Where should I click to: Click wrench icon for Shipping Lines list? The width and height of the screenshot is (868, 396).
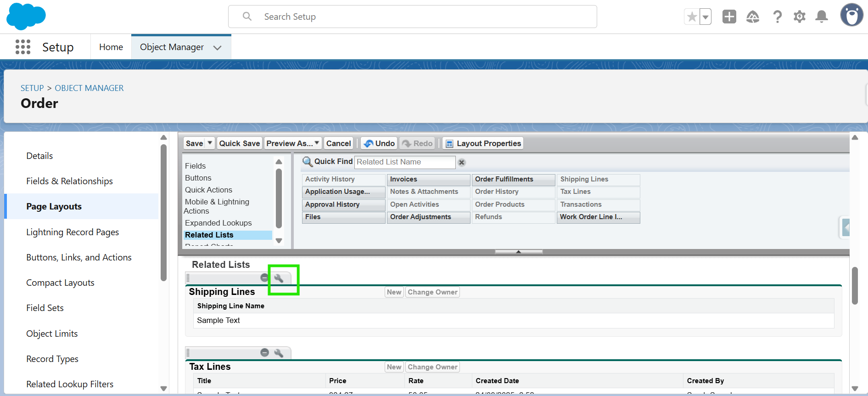[x=279, y=278]
